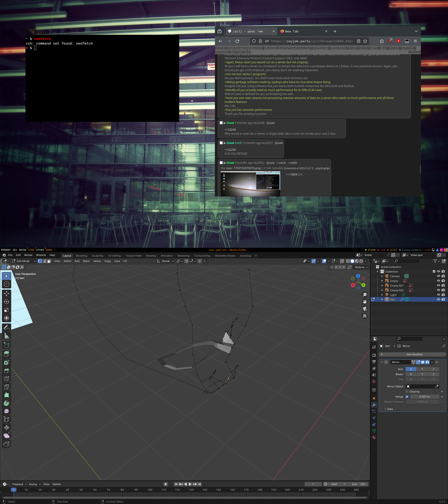
Task: Uncheck the Merge checkbox in Mirror
Action: pyautogui.click(x=407, y=397)
